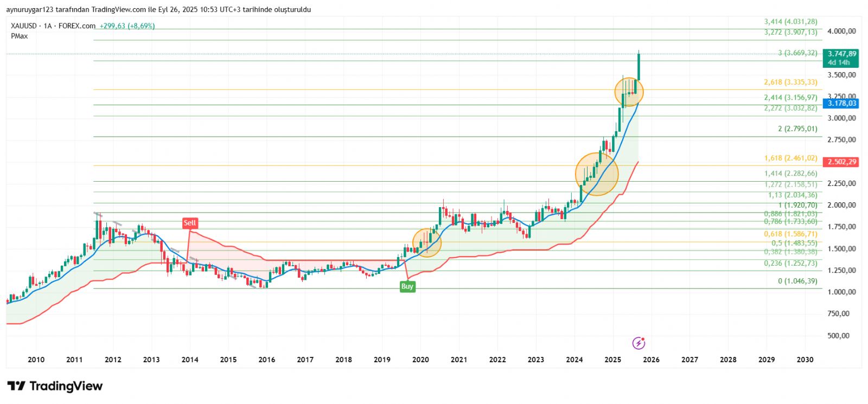Click the red Sell signal label
Image resolution: width=868 pixels, height=404 pixels.
(189, 223)
